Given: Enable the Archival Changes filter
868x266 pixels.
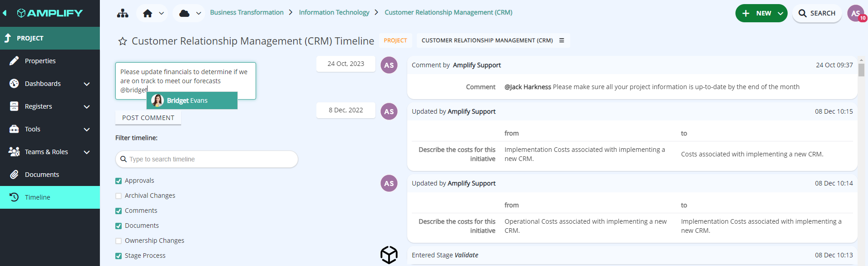Looking at the screenshot, I should (118, 196).
